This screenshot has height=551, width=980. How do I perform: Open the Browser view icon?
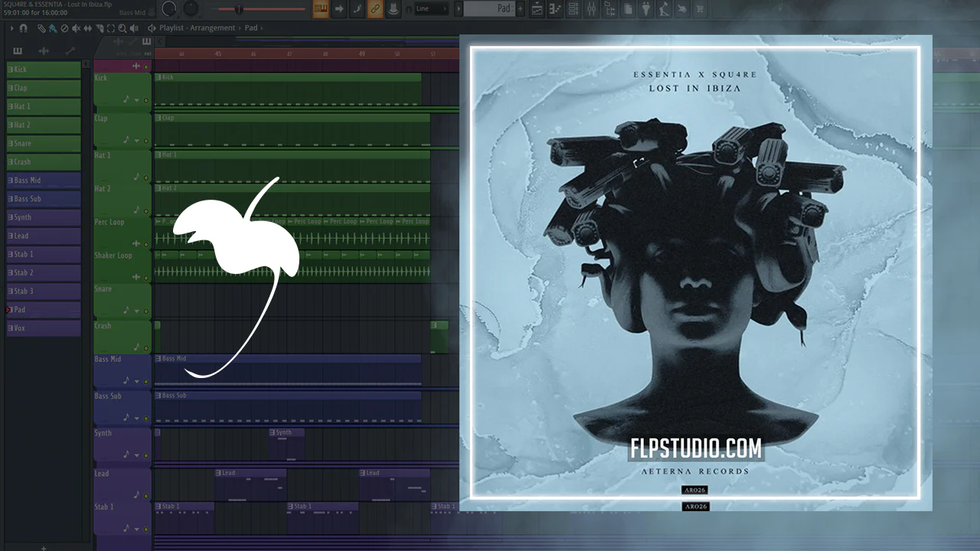[x=609, y=9]
